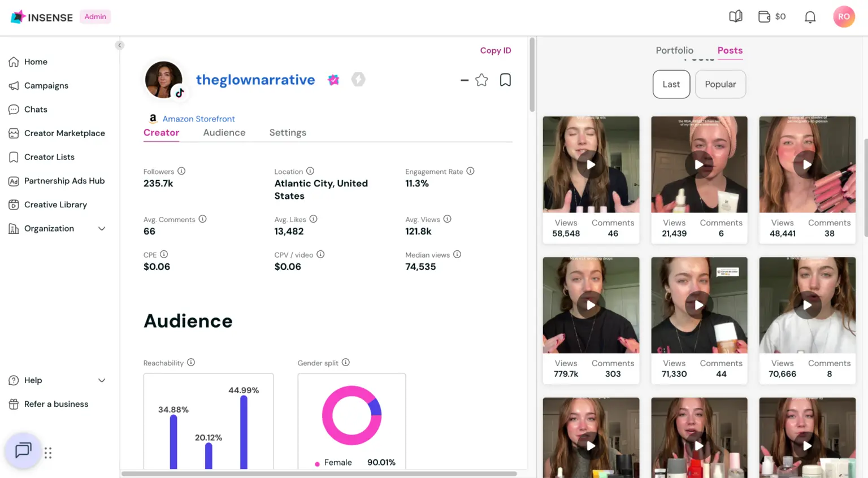Viewport: 868px width, 478px height.
Task: Open Creative Library
Action: coord(55,204)
